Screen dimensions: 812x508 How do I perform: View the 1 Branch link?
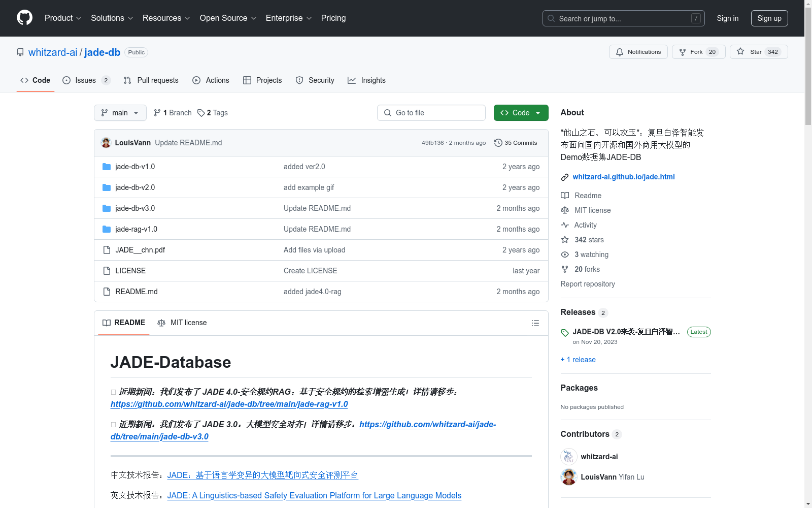pos(173,113)
